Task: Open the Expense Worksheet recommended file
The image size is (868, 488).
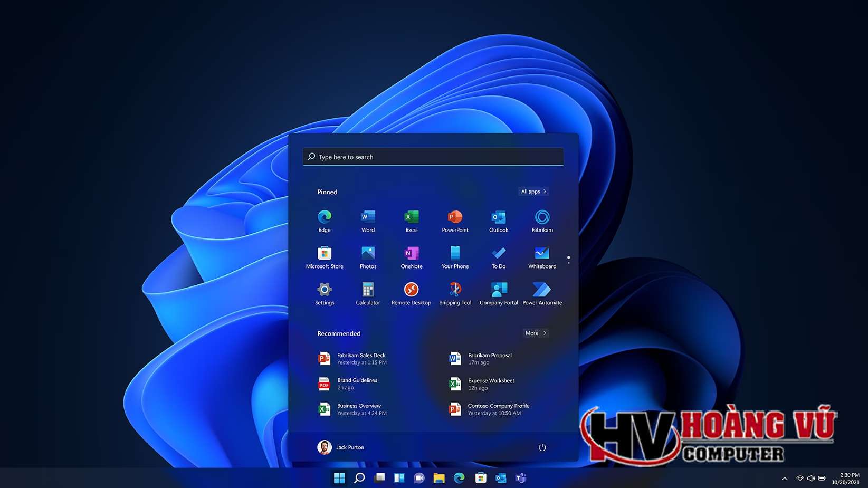Action: point(491,384)
